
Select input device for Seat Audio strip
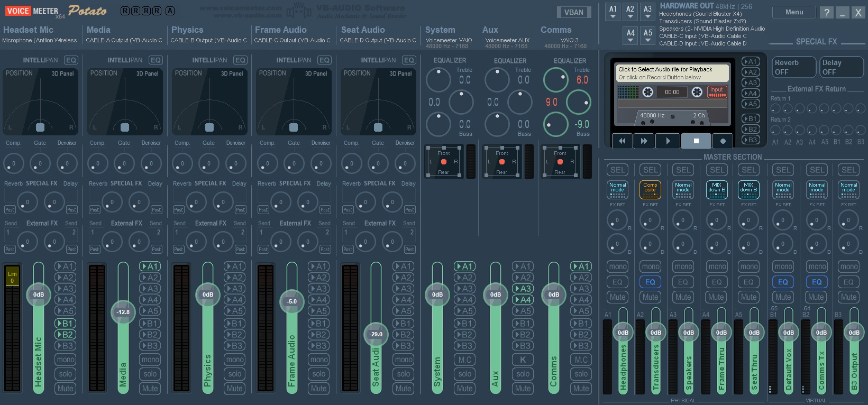pos(378,40)
